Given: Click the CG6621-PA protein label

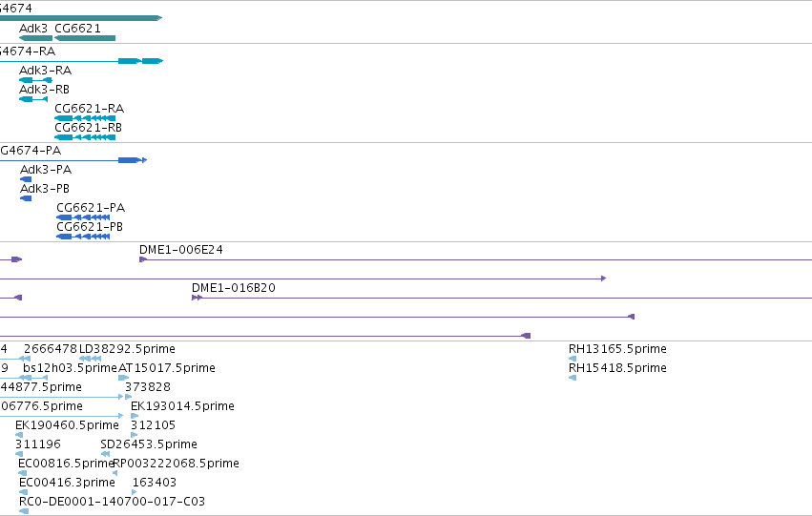Looking at the screenshot, I should (91, 208).
